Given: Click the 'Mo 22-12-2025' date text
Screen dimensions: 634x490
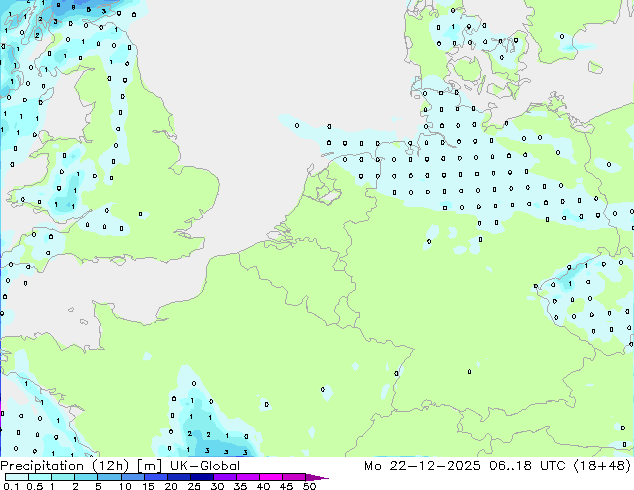Looking at the screenshot, I should point(422,466).
